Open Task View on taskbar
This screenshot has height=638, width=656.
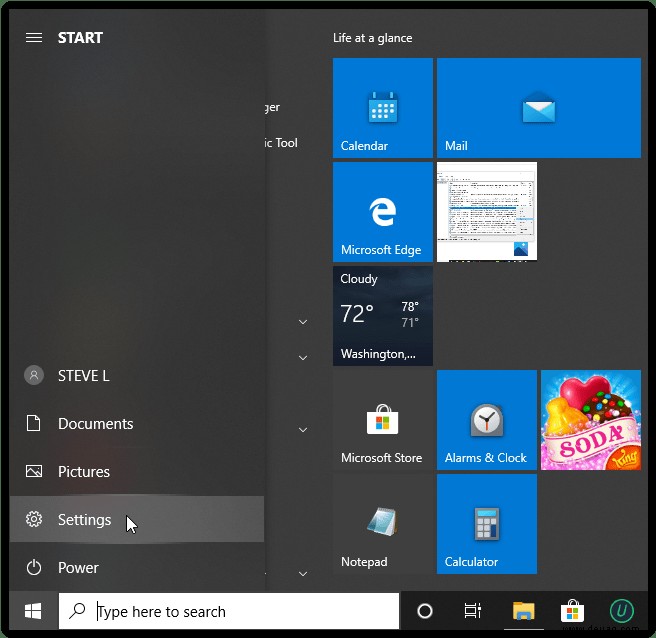click(x=473, y=611)
